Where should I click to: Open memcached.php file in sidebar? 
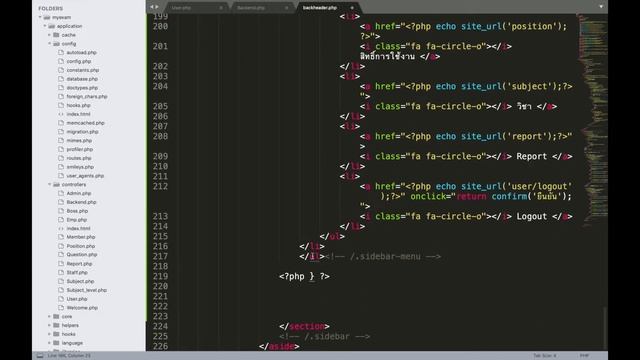tap(85, 123)
